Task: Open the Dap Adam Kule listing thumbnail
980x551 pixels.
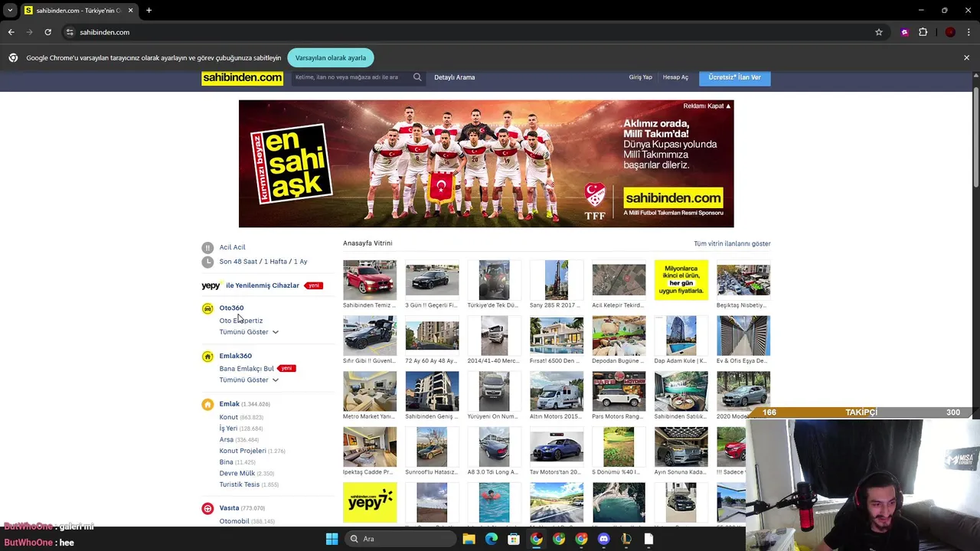Action: (681, 336)
